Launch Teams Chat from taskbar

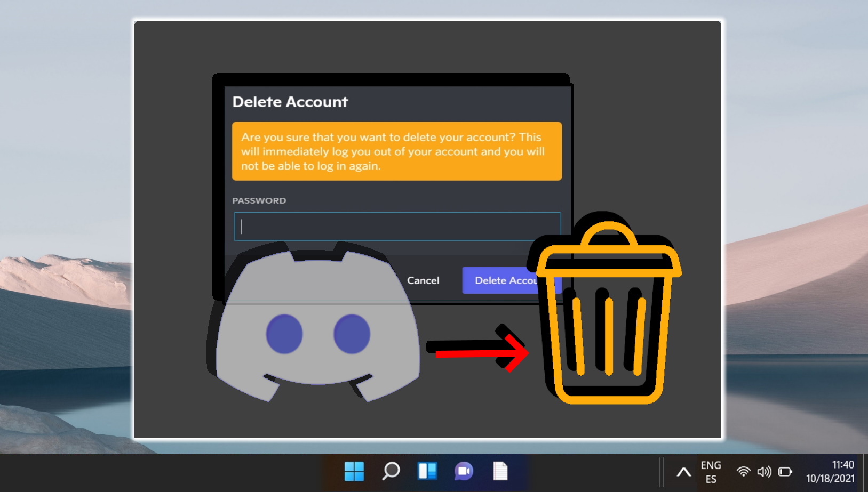[x=464, y=471]
